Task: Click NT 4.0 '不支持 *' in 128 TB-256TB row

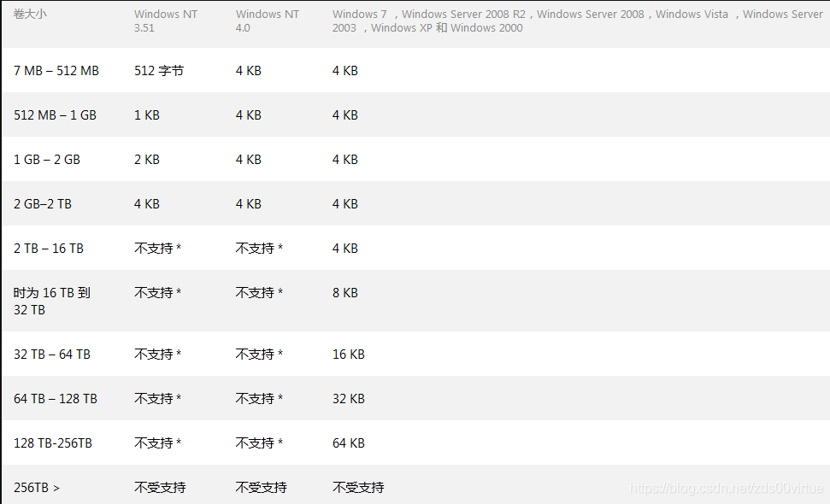Action: (x=259, y=442)
